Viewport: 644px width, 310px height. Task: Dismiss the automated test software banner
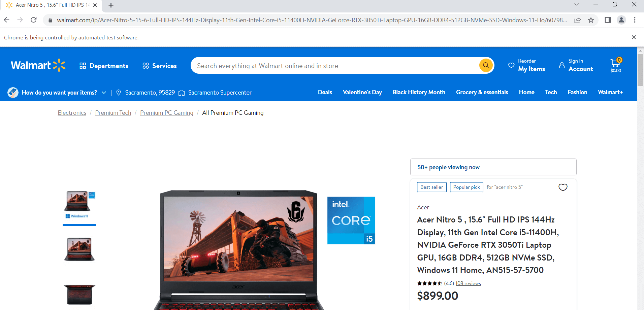click(634, 37)
